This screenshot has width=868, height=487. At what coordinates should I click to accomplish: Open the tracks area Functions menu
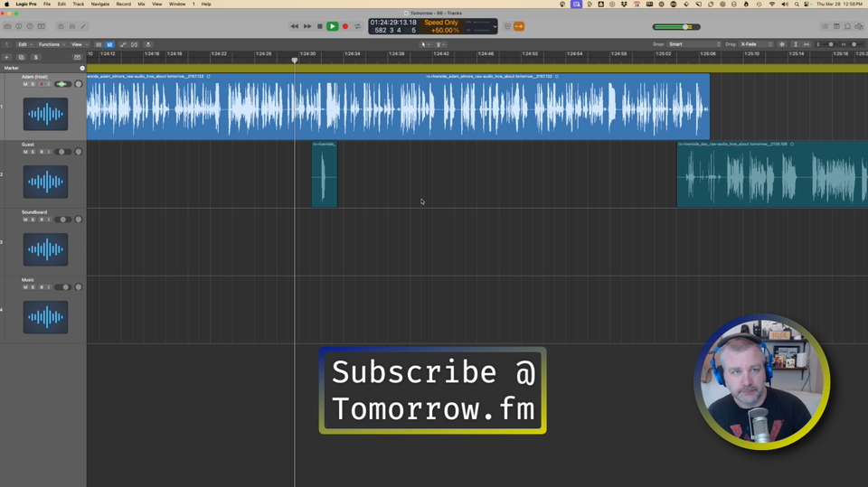[x=52, y=44]
